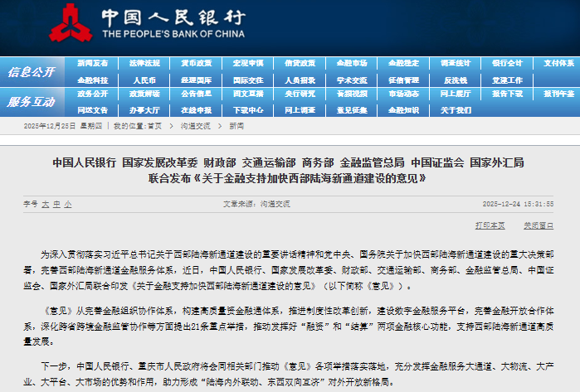Open the 政务公开 navigation item

pyautogui.click(x=92, y=94)
